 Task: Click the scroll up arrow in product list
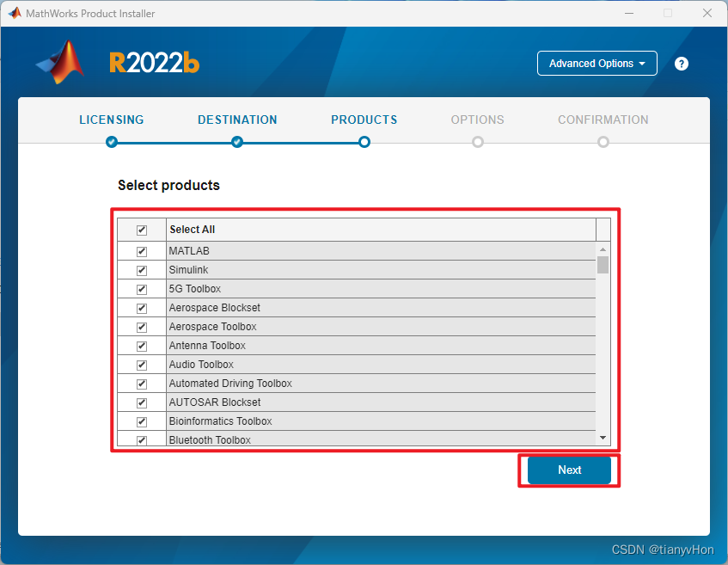(603, 249)
